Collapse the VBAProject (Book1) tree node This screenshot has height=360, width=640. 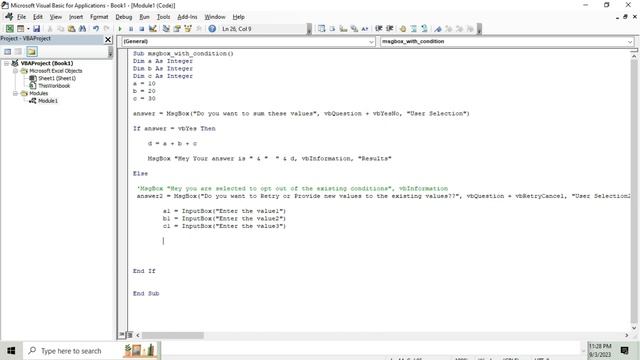[x=7, y=63]
